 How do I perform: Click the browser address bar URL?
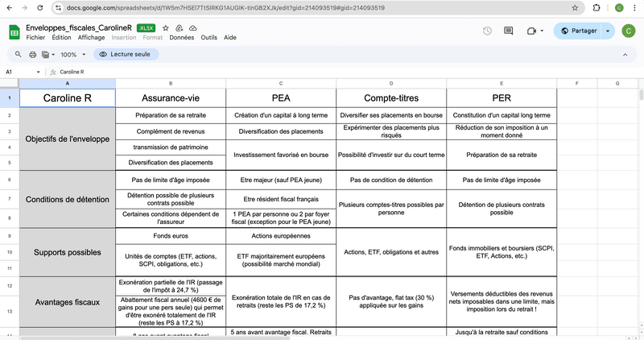pos(225,8)
